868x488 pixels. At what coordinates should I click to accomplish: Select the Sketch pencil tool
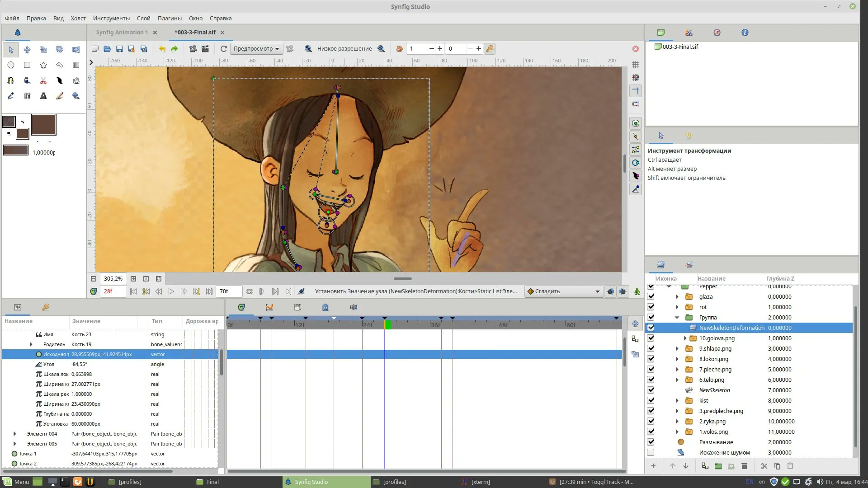(x=60, y=96)
